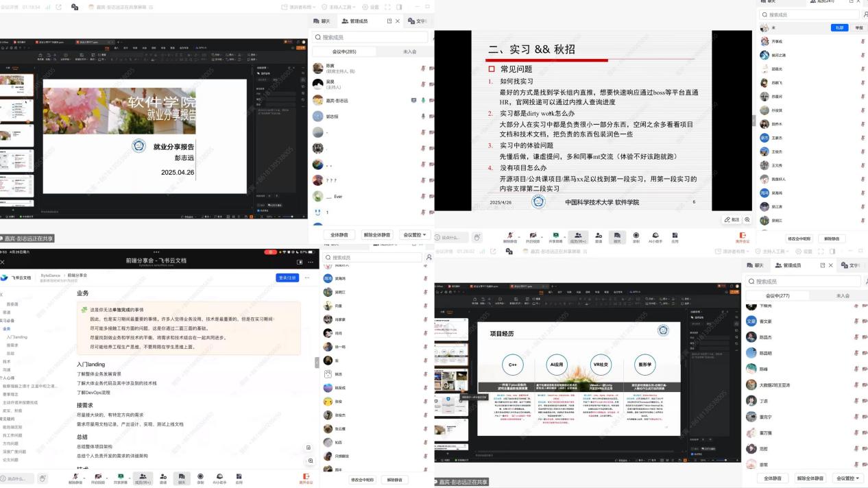Click 共享屏幕 icon in Feishu doc window toolbar
Viewport: 868px width, 488px height.
(120, 478)
